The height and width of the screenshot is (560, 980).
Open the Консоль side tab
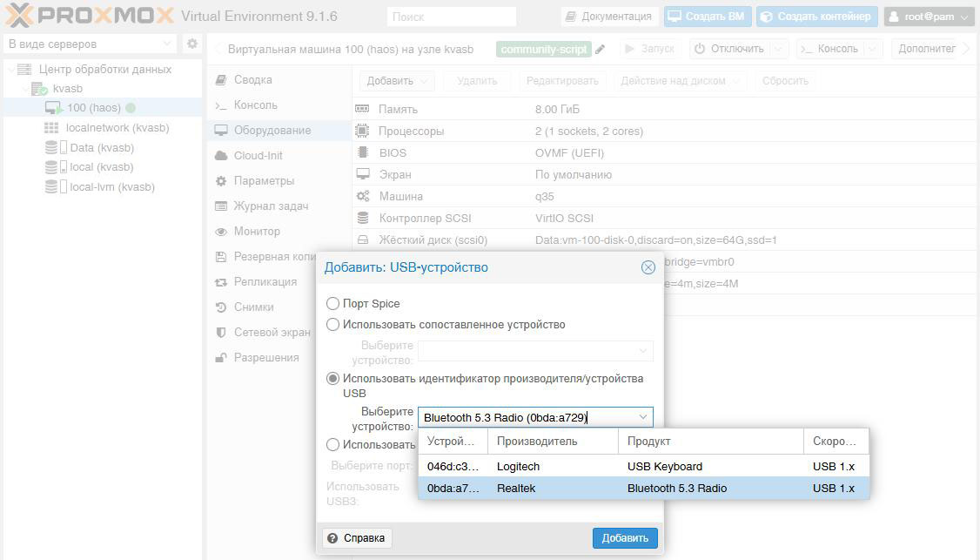point(279,105)
